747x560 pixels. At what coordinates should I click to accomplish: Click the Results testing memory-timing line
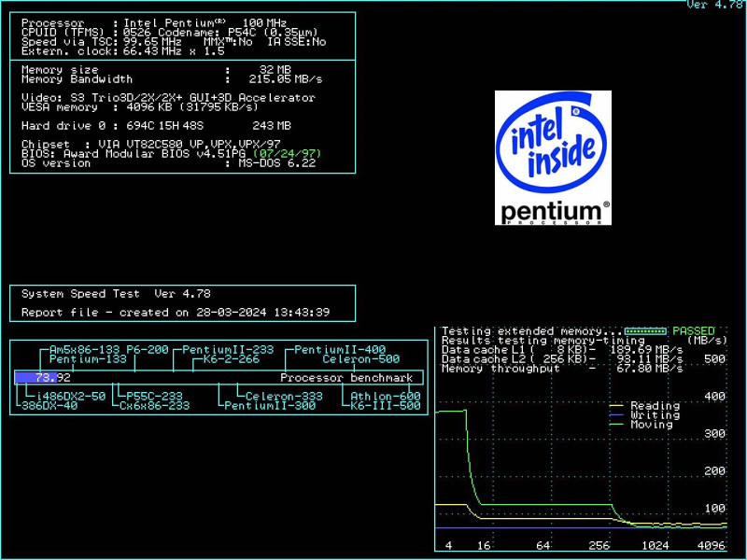(x=543, y=341)
